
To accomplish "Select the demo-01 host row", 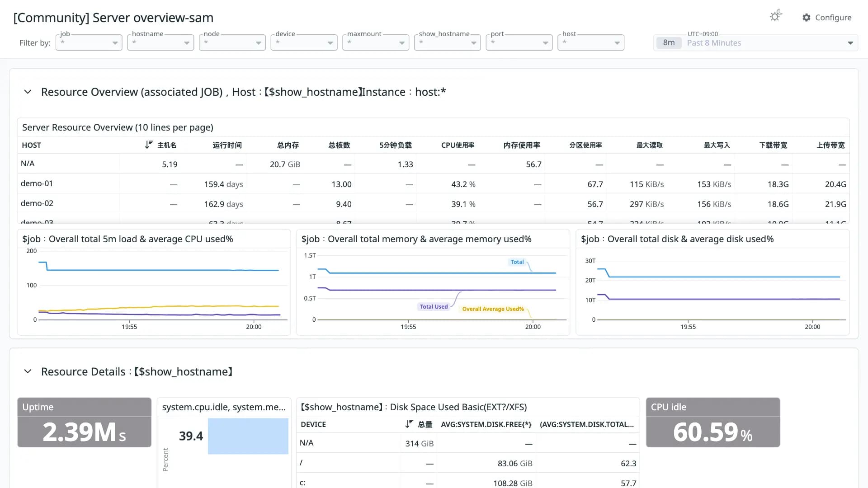I will point(433,183).
